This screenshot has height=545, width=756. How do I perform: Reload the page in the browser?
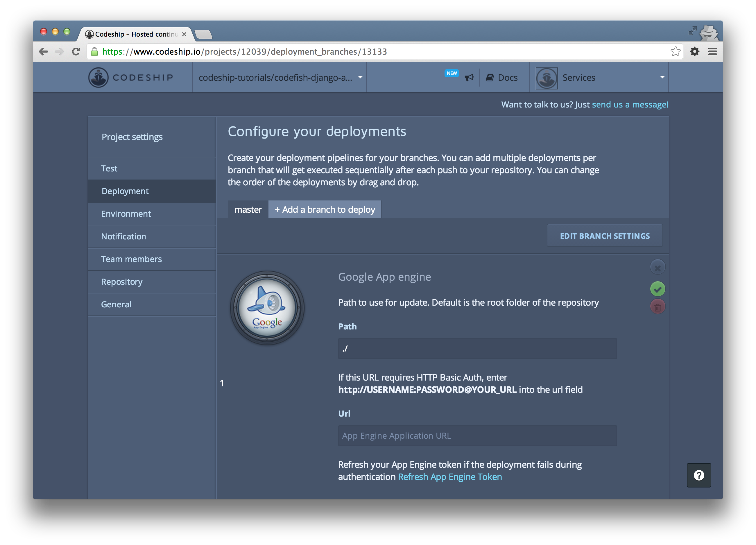click(x=76, y=52)
